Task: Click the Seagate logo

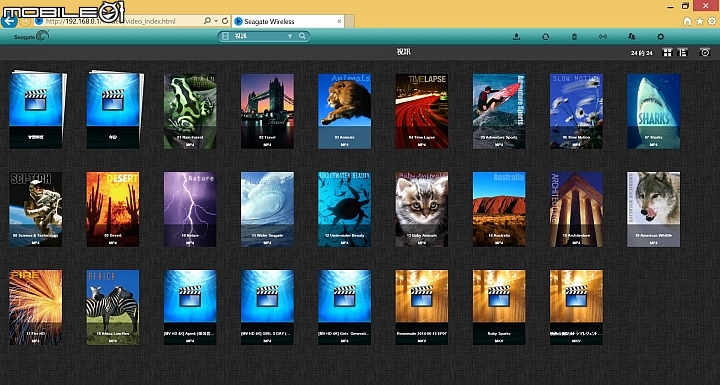Action: (x=31, y=36)
